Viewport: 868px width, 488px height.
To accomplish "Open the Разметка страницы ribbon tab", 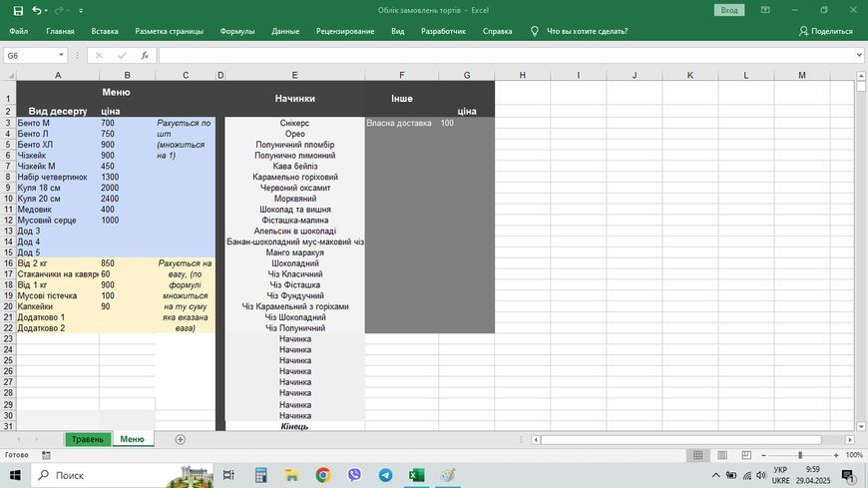I will [170, 31].
